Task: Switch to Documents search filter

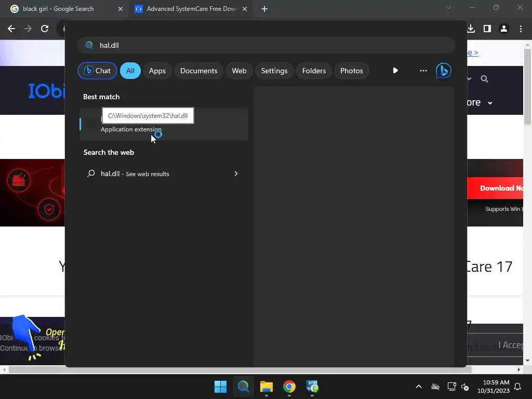Action: [x=198, y=71]
